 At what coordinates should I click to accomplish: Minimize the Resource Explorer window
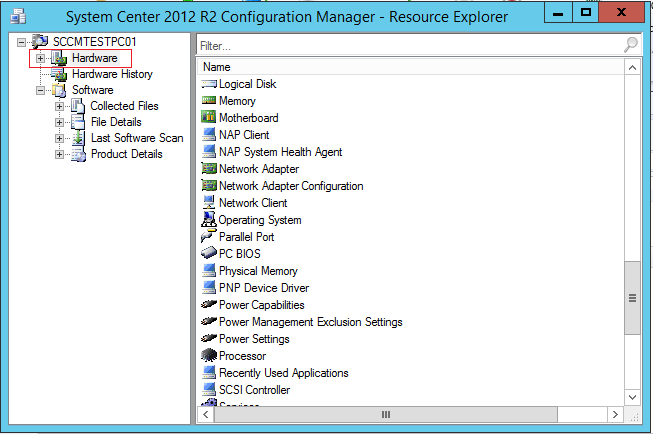pyautogui.click(x=558, y=12)
